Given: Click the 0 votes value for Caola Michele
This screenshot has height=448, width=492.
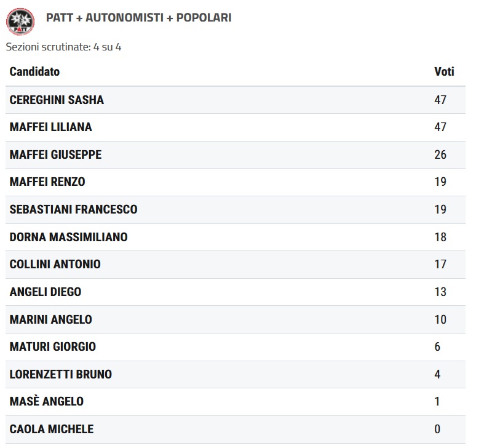Looking at the screenshot, I should click(x=437, y=429).
